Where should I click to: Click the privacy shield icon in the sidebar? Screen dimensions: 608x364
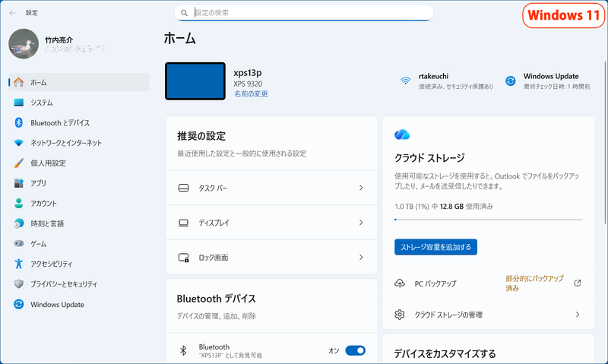coord(18,283)
